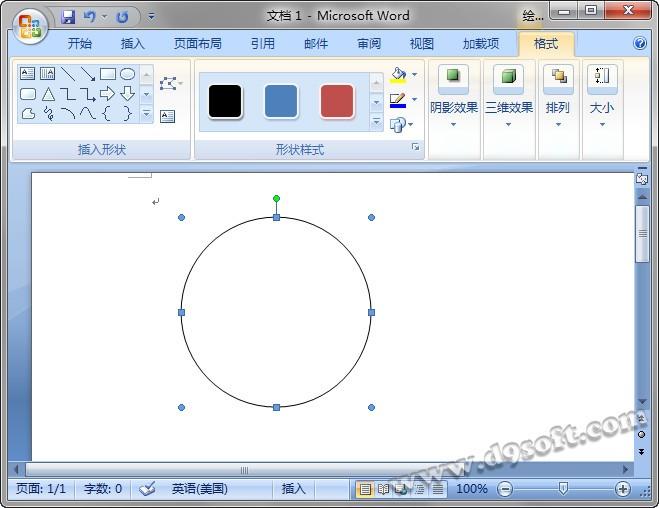This screenshot has height=508, width=659.
Task: Apply the red shape style swatch
Action: [337, 101]
